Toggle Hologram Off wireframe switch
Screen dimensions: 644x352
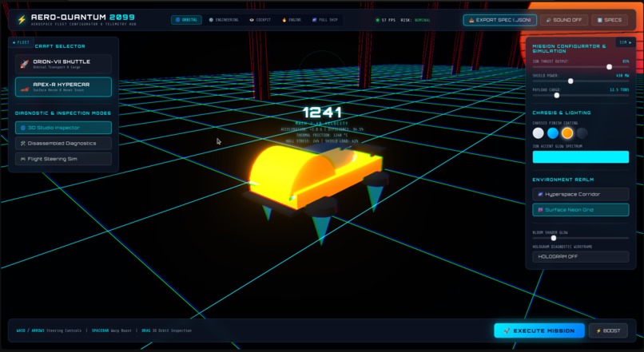click(x=581, y=256)
